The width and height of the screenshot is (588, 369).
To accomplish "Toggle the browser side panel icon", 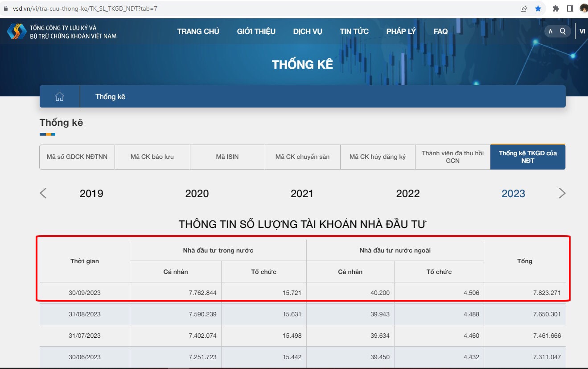I will click(x=570, y=8).
